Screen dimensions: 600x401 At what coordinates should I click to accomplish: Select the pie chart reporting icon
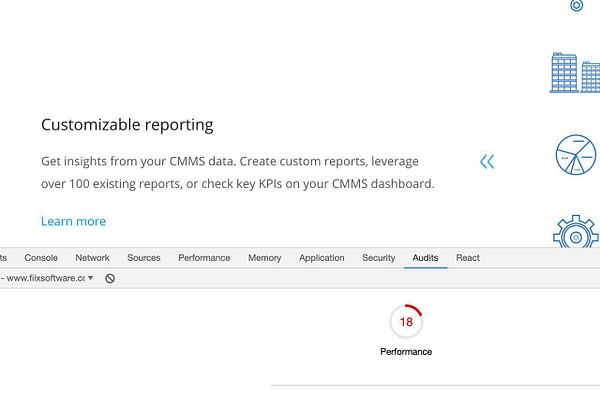pos(576,155)
